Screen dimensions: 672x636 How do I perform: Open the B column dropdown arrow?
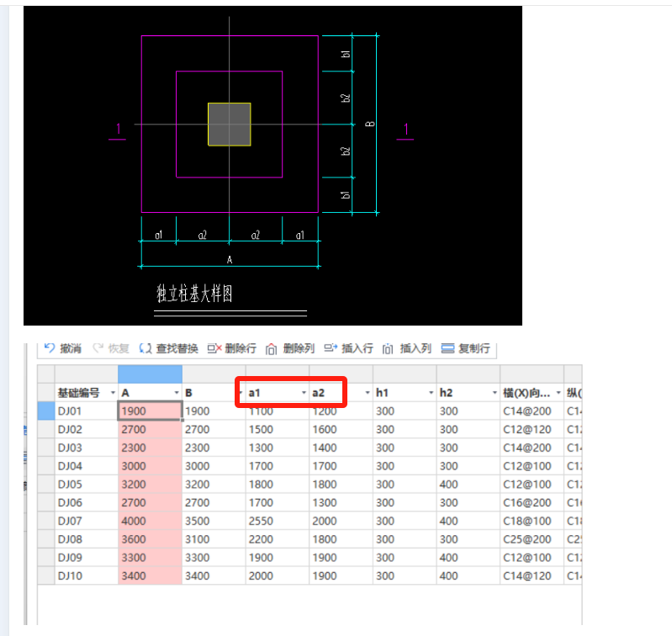tap(241, 393)
